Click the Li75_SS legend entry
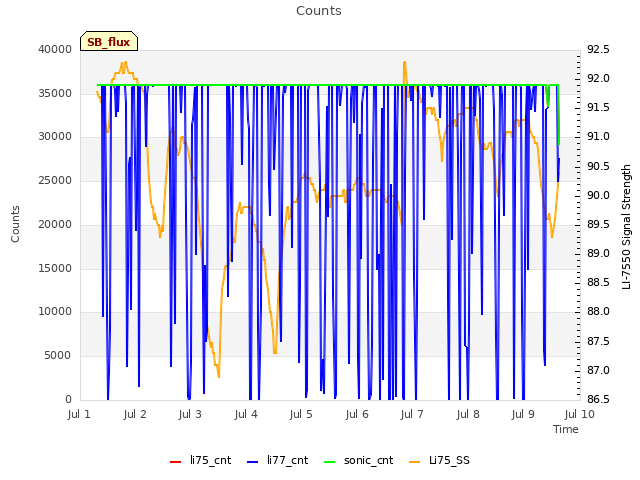 coord(439,460)
